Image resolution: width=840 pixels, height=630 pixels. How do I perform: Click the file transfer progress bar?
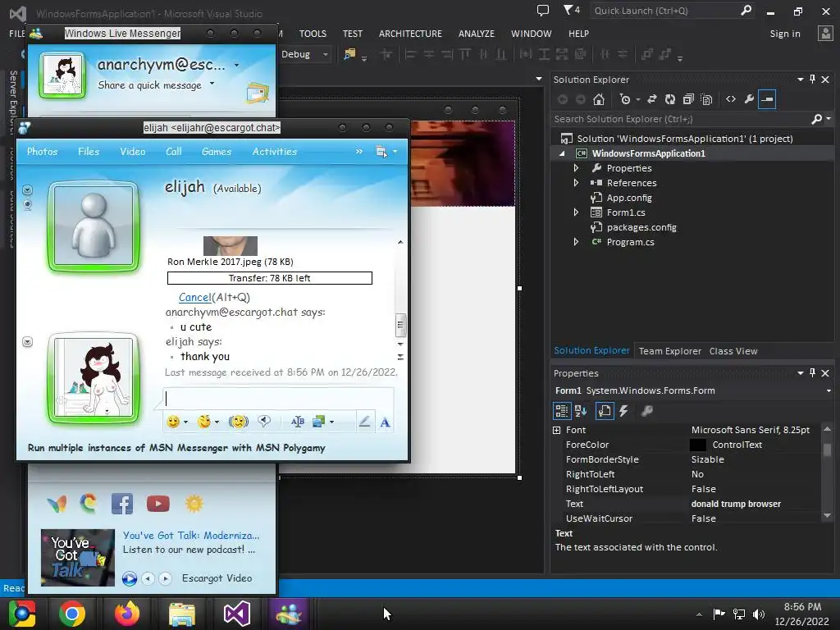coord(269,278)
